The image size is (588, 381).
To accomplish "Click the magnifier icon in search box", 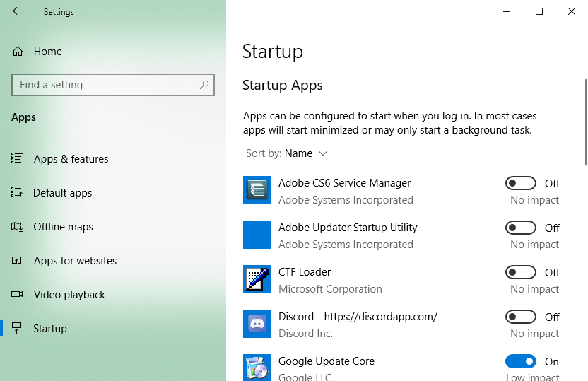I will [204, 85].
